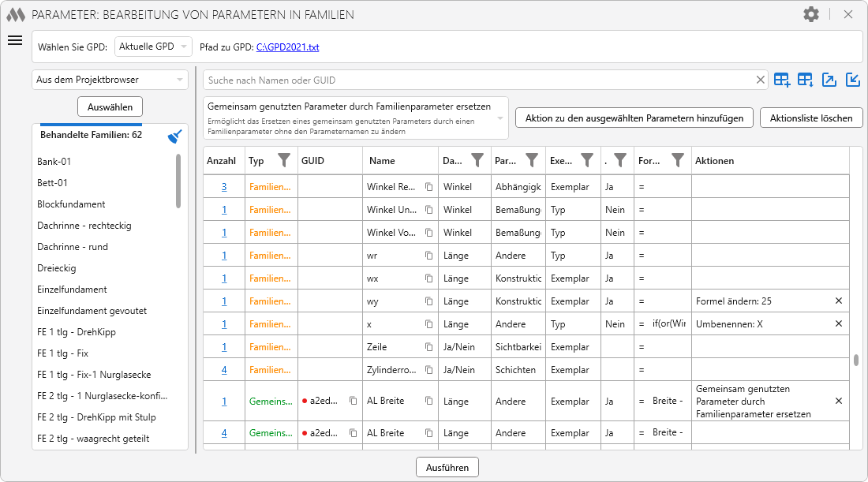Click the import arrow icon in toolbar
This screenshot has width=868, height=482.
pos(852,80)
